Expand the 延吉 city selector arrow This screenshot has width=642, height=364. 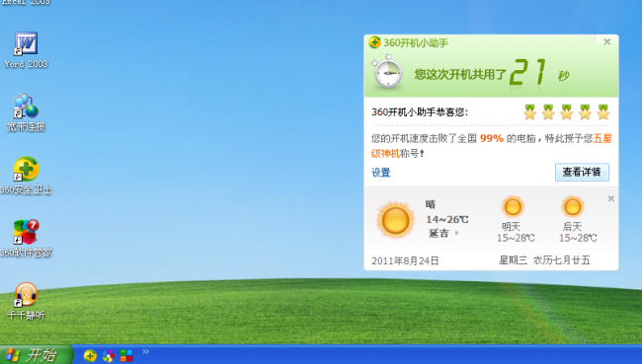[457, 233]
